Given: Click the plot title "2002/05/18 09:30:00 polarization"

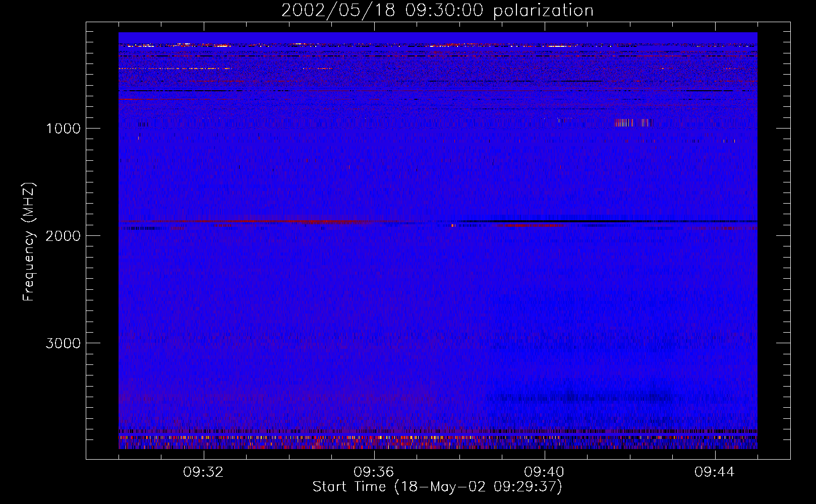Looking at the screenshot, I should [437, 11].
